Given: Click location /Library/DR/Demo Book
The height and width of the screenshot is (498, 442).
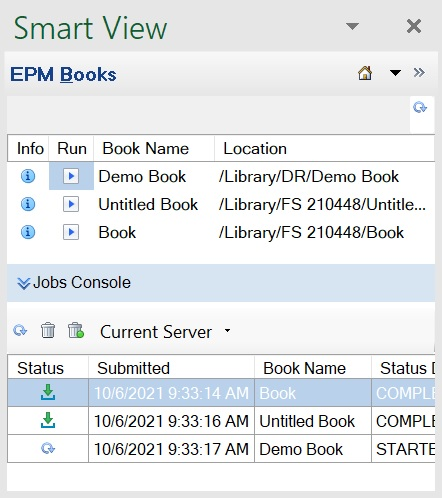Looking at the screenshot, I should click(x=309, y=176).
